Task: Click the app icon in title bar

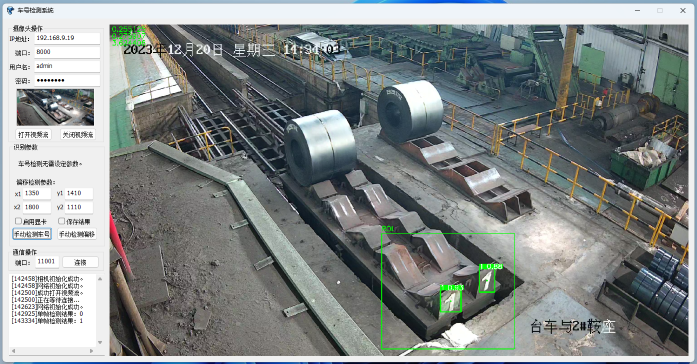Action: pos(10,10)
